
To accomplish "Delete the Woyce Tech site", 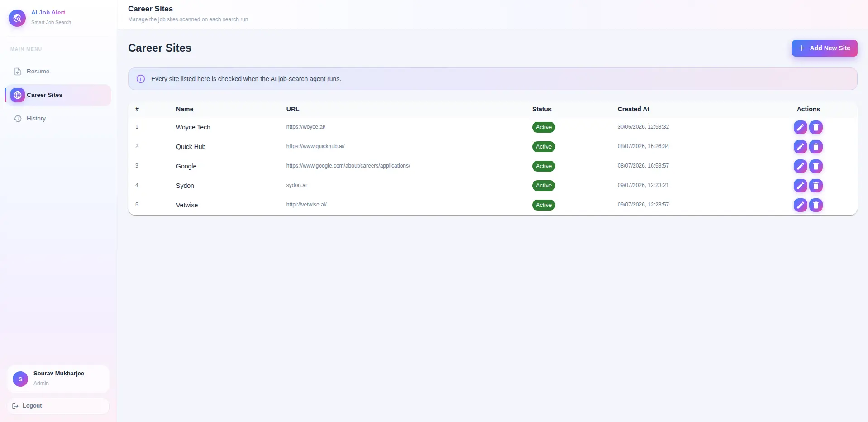I will click(816, 127).
